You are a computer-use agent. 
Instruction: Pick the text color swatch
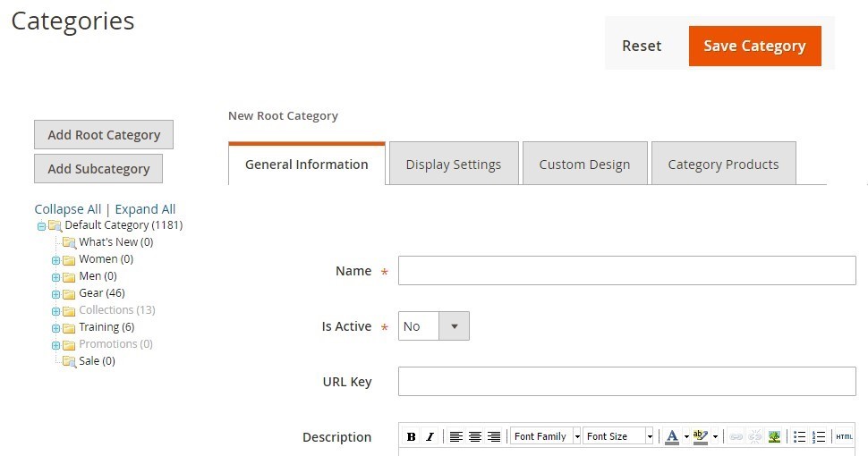pos(672,437)
